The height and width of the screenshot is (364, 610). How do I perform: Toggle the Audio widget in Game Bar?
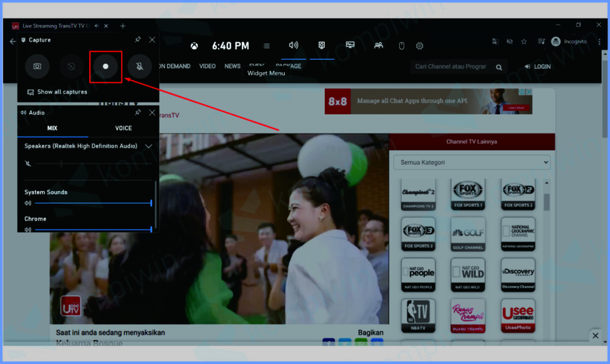tap(293, 45)
